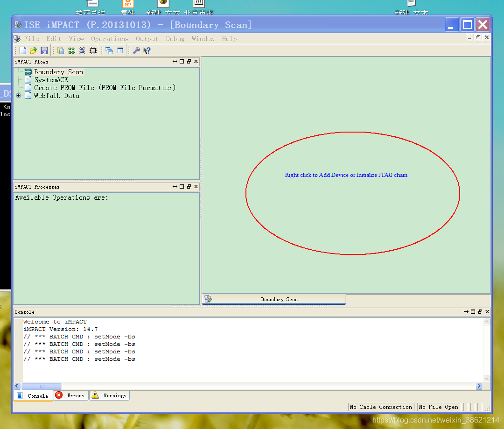Maximize the iMPACT Processes panel
The height and width of the screenshot is (429, 504).
click(182, 187)
